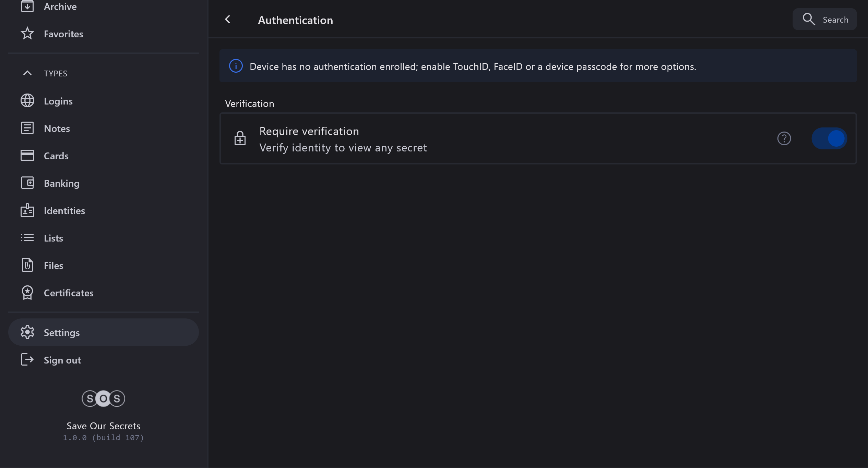Click the Certificates ribbon icon

pos(27,293)
